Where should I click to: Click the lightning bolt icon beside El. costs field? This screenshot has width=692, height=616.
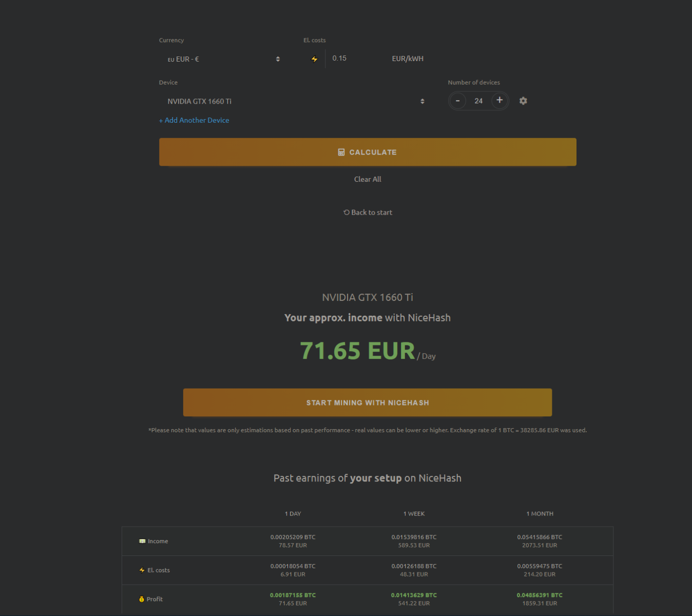point(314,59)
